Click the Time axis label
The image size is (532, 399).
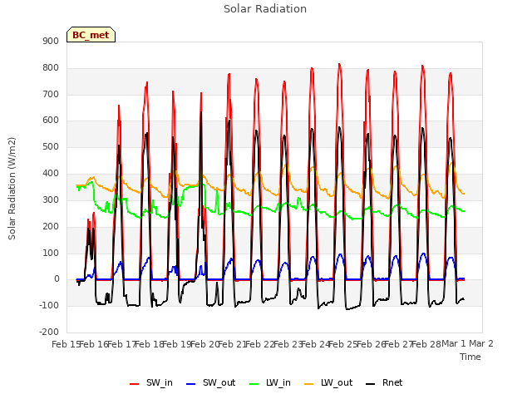coord(470,357)
